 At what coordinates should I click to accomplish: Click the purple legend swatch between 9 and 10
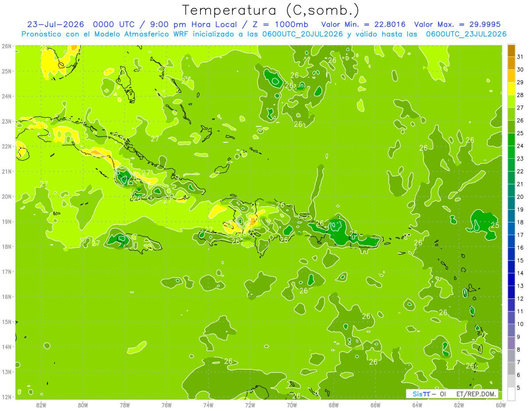tap(511, 330)
